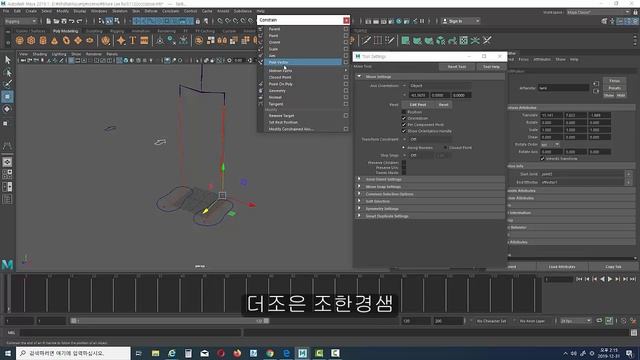Select the Paint Selection tool
Viewport: 640px width, 360px height.
[x=7, y=84]
